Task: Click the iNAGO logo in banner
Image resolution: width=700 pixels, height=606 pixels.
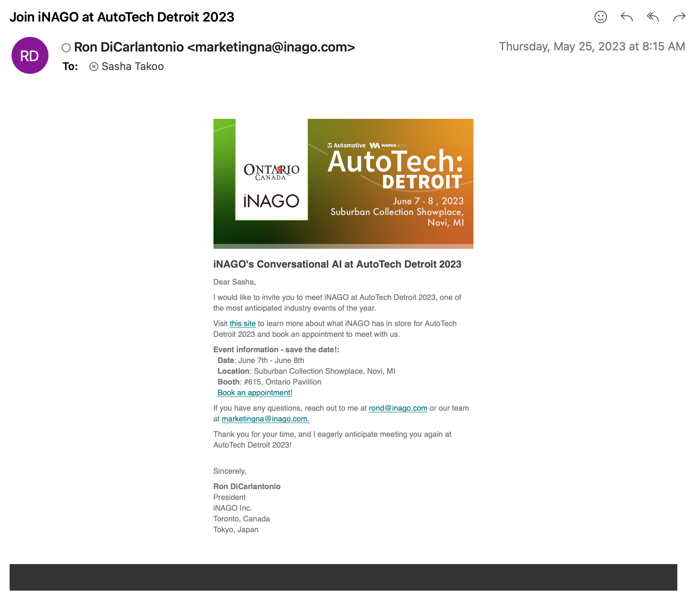Action: (271, 201)
